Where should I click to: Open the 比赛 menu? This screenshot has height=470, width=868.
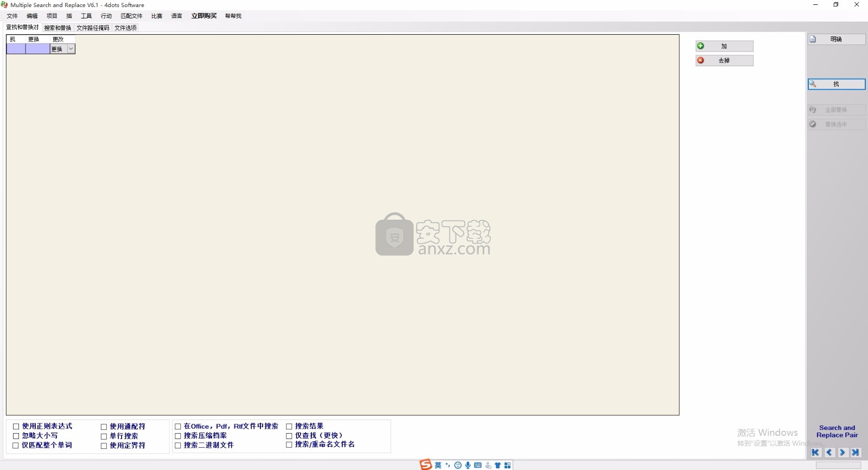coord(157,16)
